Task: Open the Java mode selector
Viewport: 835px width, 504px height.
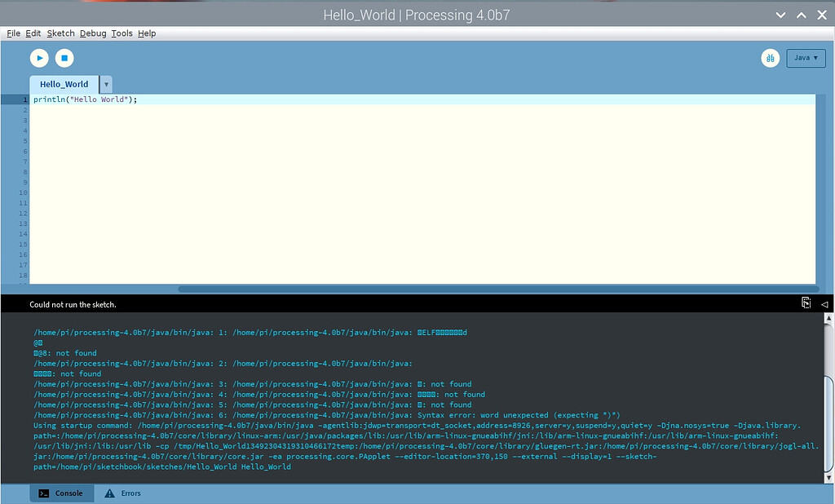Action: [806, 58]
